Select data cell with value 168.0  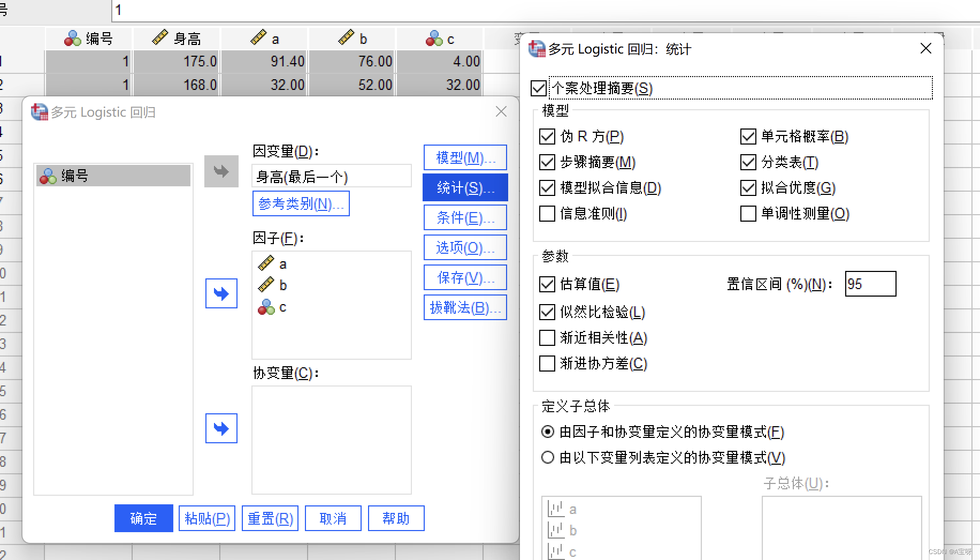(176, 85)
